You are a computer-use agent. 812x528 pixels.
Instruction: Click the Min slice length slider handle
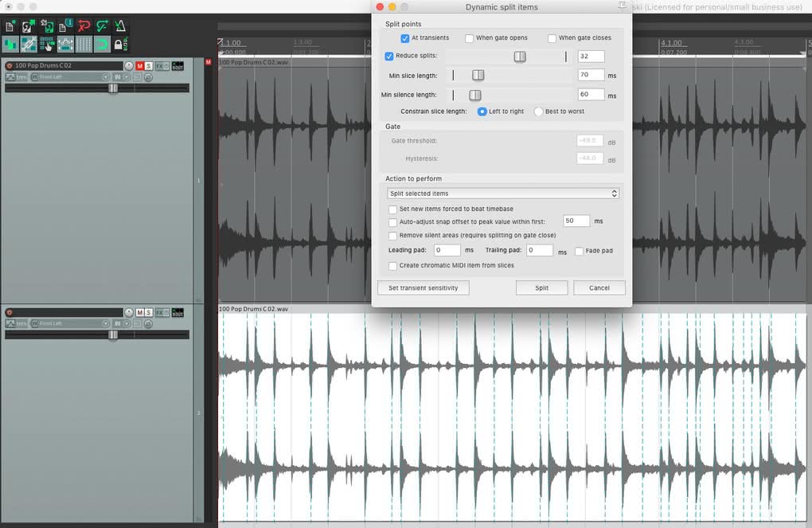478,75
